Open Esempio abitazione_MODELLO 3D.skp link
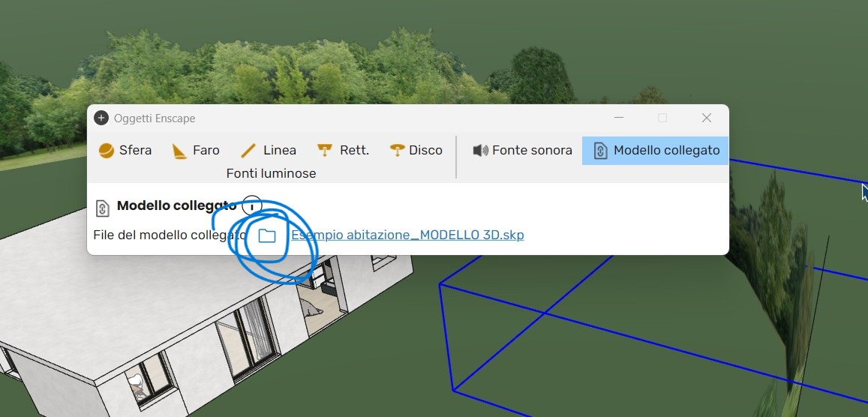This screenshot has width=868, height=417. pyautogui.click(x=407, y=235)
